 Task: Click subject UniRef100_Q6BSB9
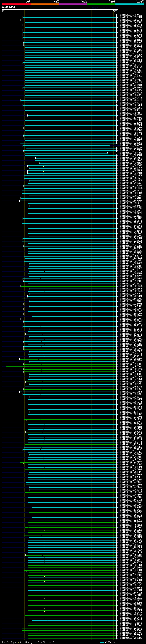click(131, 638)
